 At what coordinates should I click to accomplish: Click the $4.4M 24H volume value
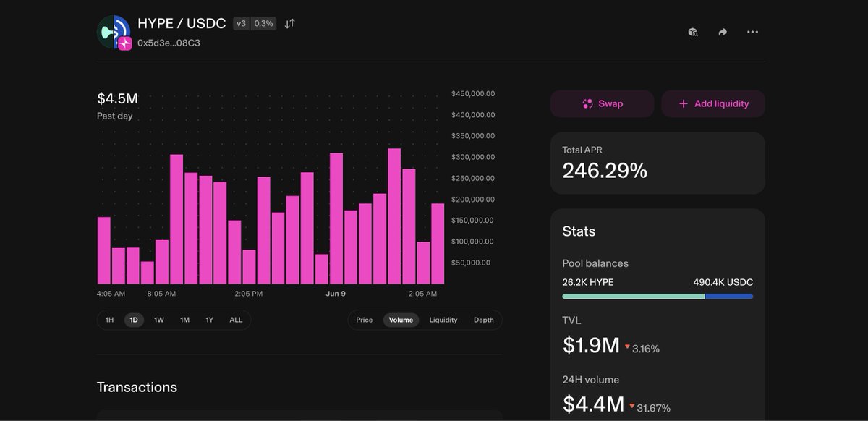(594, 404)
